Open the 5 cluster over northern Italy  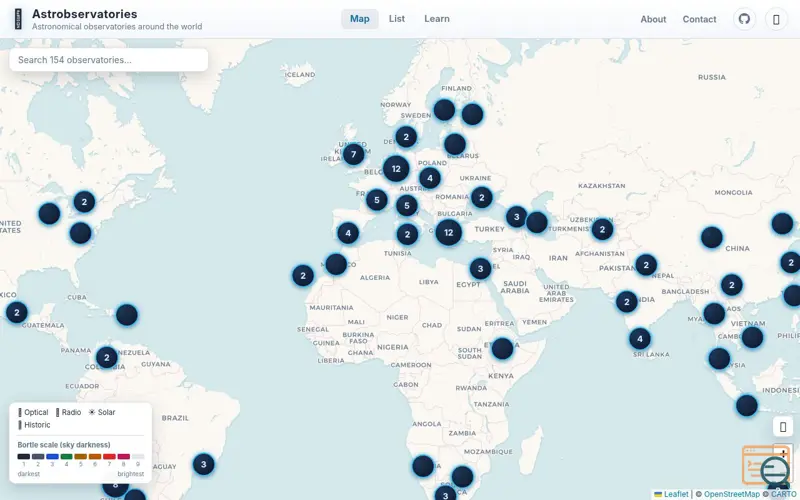[407, 206]
